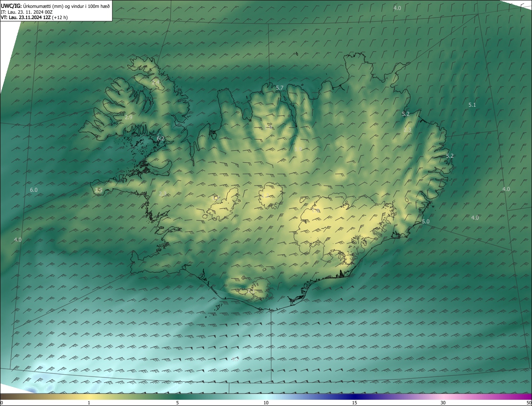
Task: Pick the dark navy colorbar segment above '15'
Action: [x=355, y=396]
